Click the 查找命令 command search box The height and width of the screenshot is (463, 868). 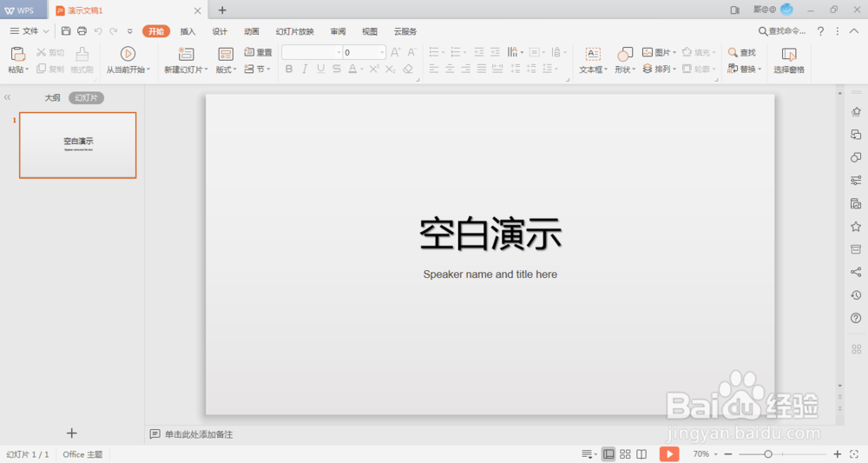coord(782,31)
